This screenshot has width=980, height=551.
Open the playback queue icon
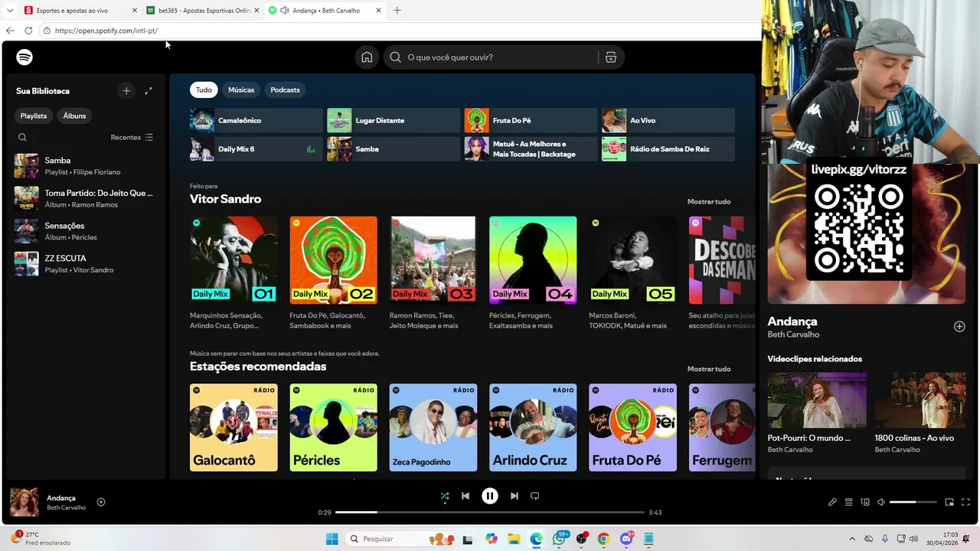(x=848, y=502)
